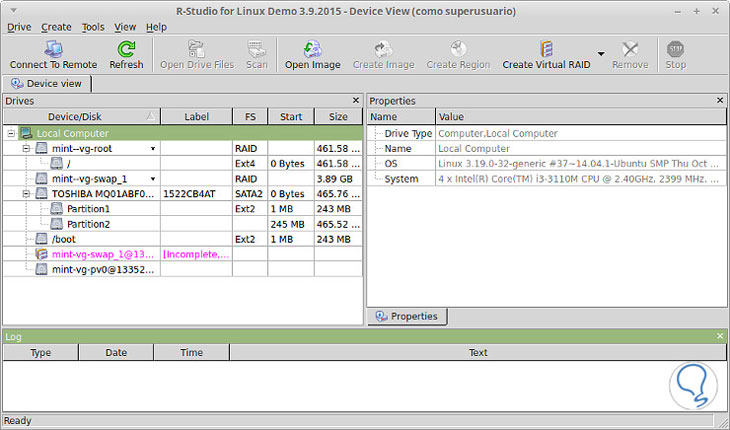The image size is (730, 430).
Task: Select the Partition2 icon
Action: [x=56, y=224]
